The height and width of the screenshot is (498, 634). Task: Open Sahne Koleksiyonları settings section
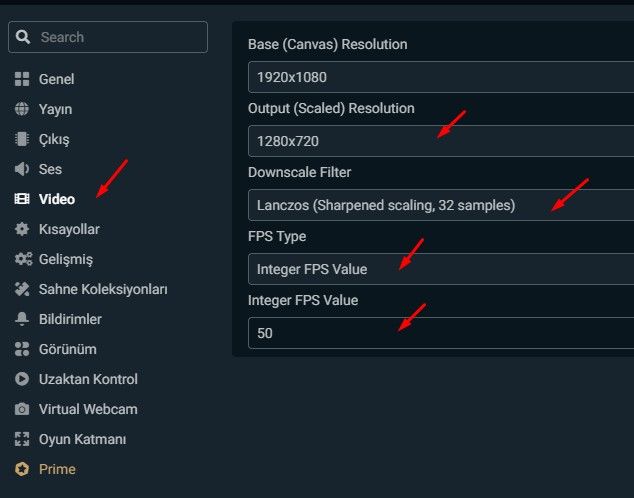tap(103, 289)
